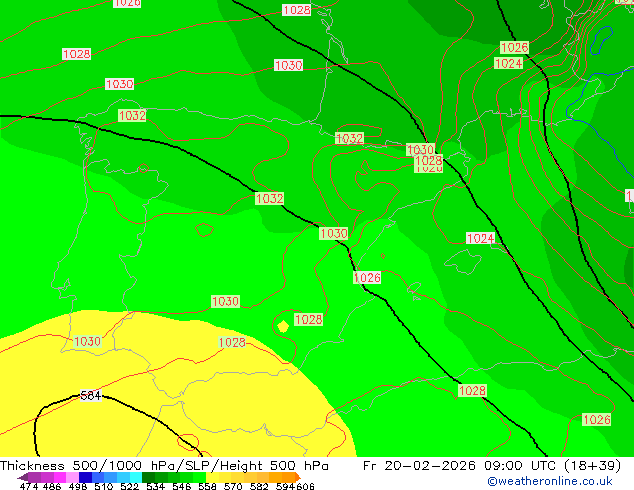Pick the pale pink legend swatch before 498
The height and width of the screenshot is (490, 634).
pos(72,477)
